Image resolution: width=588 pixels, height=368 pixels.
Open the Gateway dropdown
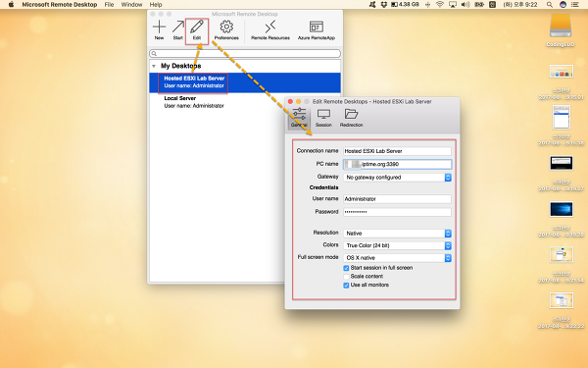397,178
